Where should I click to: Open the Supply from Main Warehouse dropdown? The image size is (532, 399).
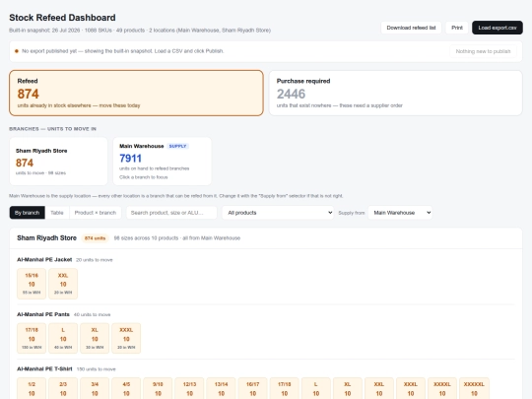400,213
